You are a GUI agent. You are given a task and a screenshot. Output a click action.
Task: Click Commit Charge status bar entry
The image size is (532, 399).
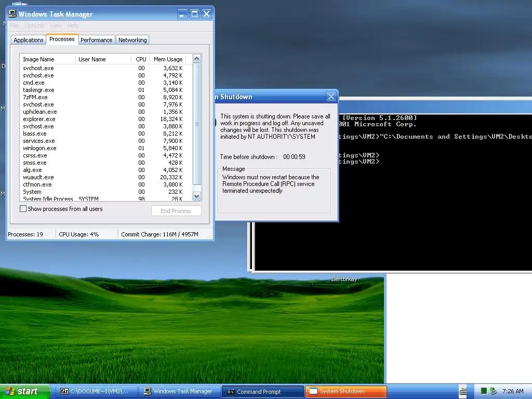pyautogui.click(x=159, y=234)
